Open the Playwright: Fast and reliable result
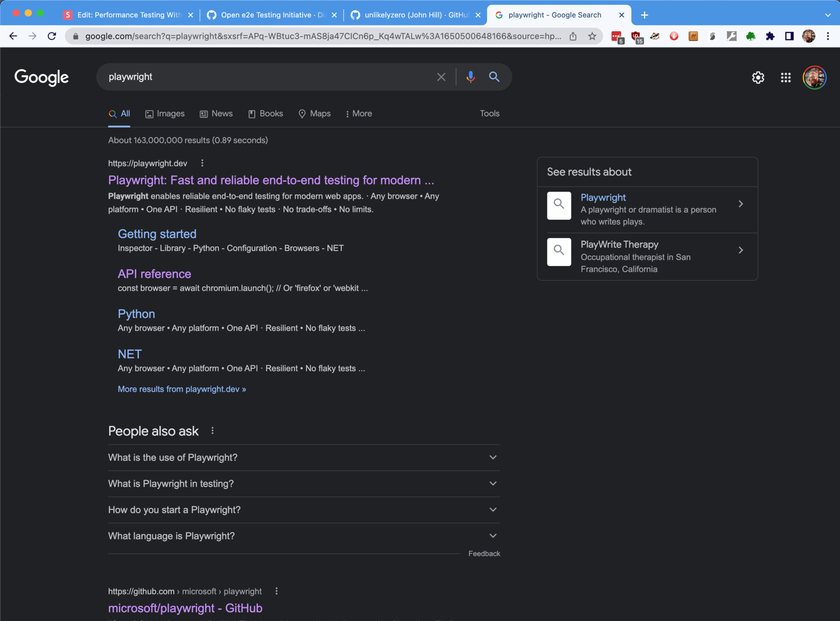The width and height of the screenshot is (840, 621). 271,180
